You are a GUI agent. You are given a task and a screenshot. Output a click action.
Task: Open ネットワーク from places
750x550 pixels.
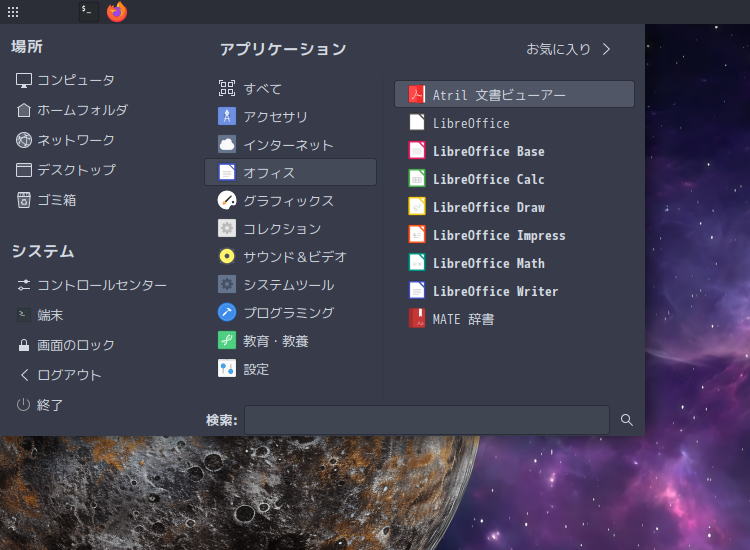[76, 140]
